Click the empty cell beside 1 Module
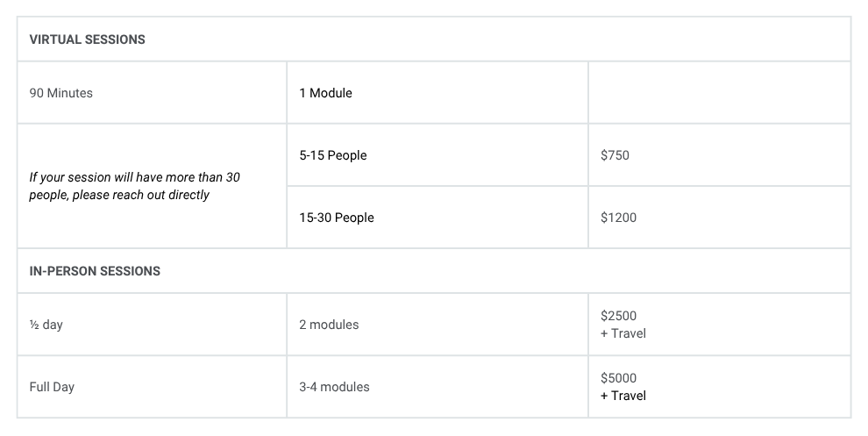This screenshot has width=868, height=436. (x=719, y=92)
